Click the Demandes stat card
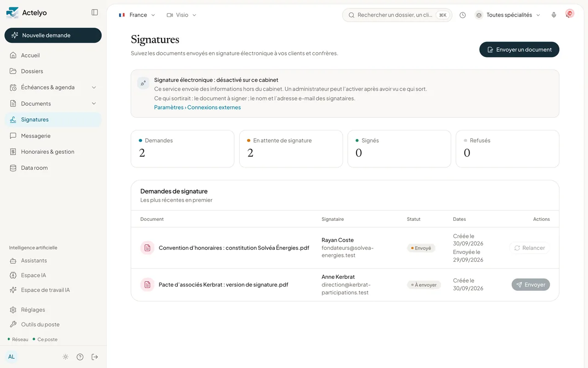This screenshot has width=588, height=368. pyautogui.click(x=182, y=149)
